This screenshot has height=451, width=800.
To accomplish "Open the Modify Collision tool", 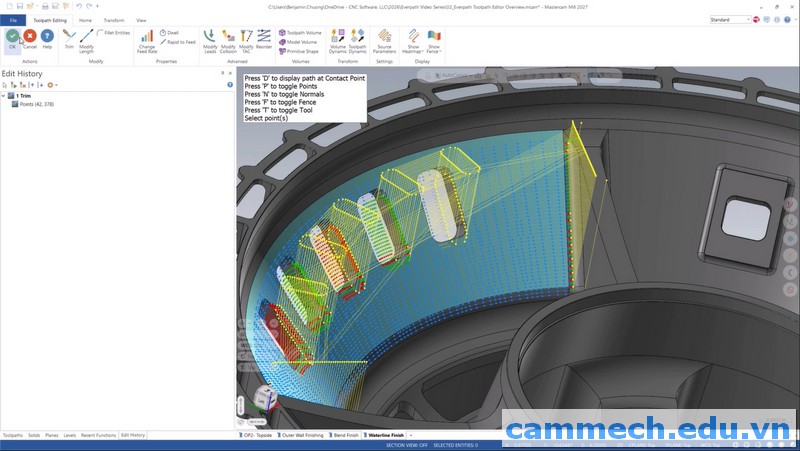I will [228, 41].
